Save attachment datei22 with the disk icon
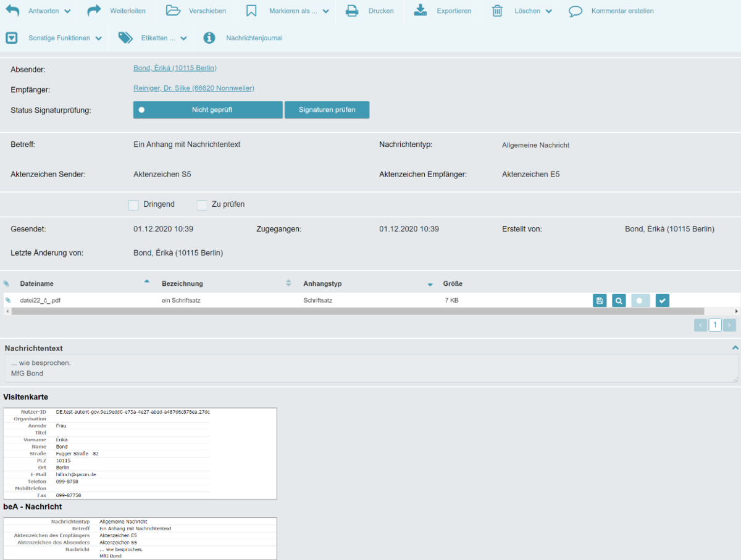 coord(600,301)
